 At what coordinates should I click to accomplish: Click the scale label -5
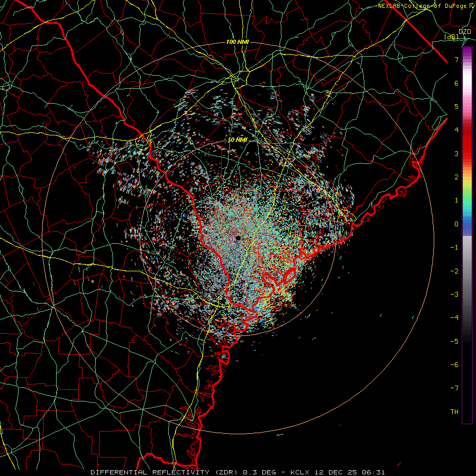pos(454,342)
